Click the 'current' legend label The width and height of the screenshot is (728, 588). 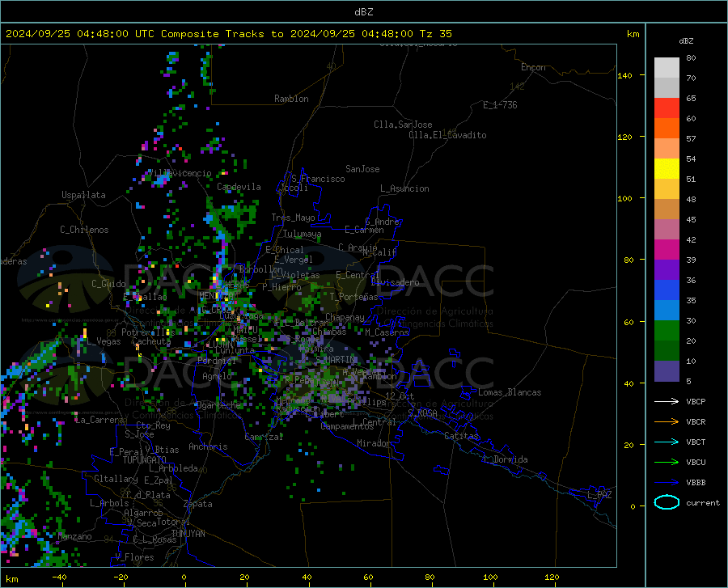click(703, 502)
